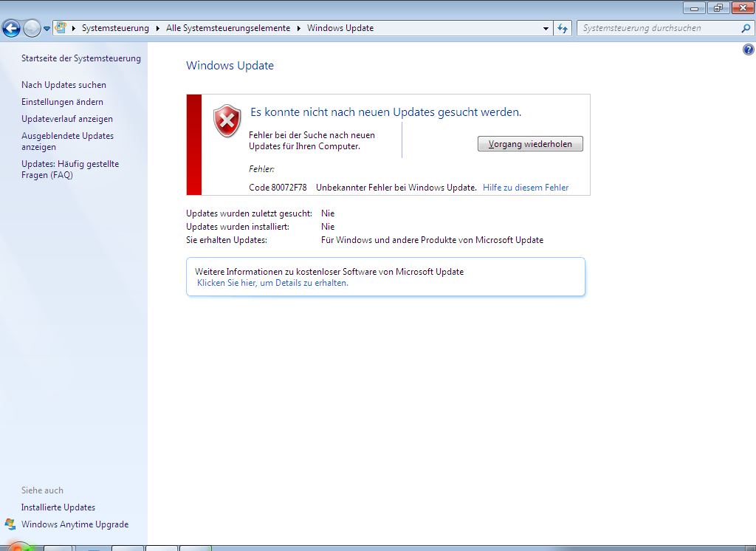Image resolution: width=756 pixels, height=551 pixels.
Task: Click the magnifier search icon
Action: point(746,28)
